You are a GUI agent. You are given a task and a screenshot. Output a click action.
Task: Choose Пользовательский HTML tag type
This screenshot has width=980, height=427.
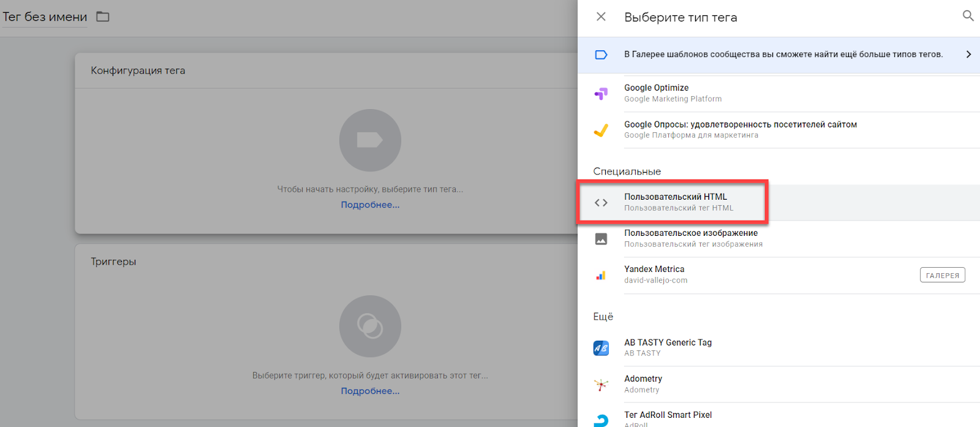(x=778, y=203)
